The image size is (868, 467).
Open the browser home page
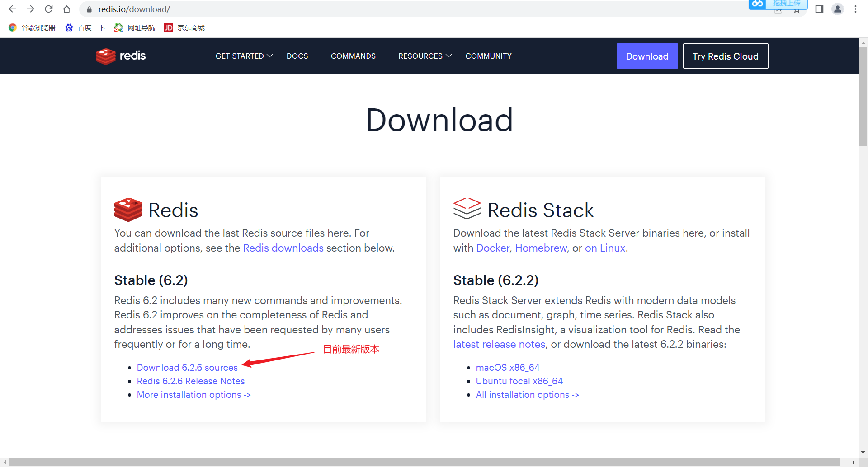coord(66,9)
